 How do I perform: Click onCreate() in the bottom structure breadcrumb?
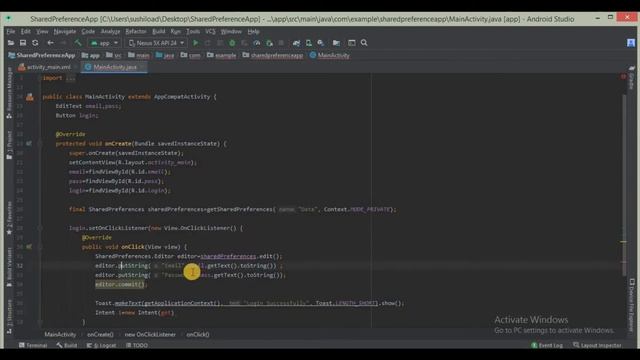click(x=100, y=335)
